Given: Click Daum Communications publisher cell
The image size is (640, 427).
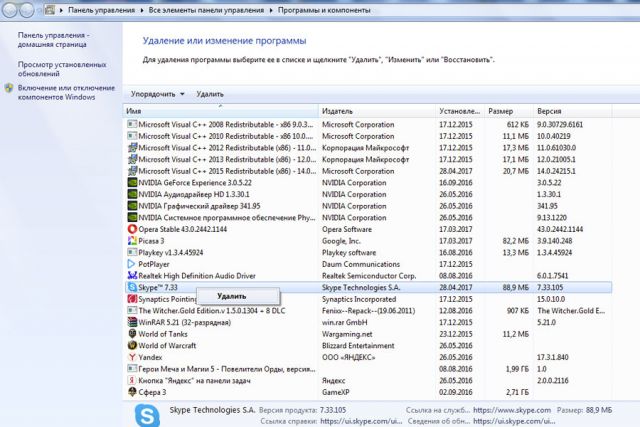Looking at the screenshot, I should point(361,264).
